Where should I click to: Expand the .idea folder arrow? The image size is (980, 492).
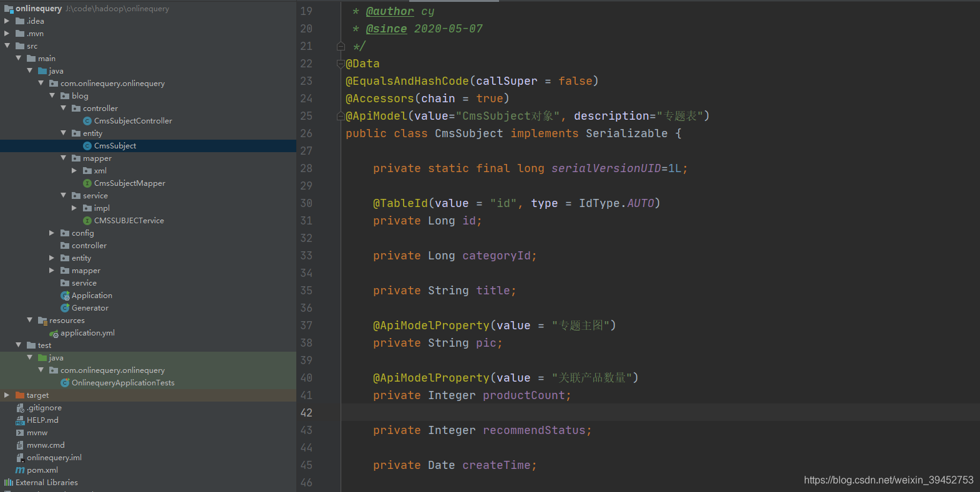pos(7,21)
